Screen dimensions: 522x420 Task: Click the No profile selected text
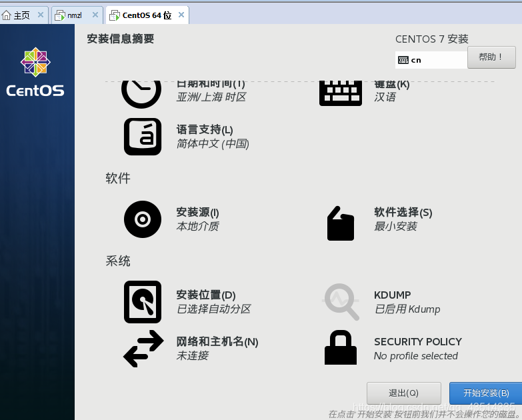point(416,356)
